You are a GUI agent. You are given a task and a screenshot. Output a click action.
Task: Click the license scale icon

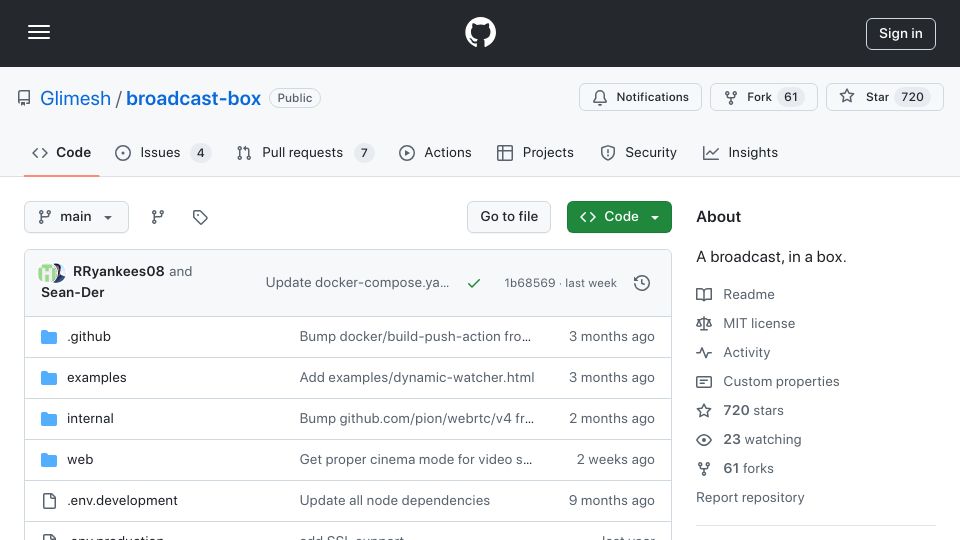[704, 323]
